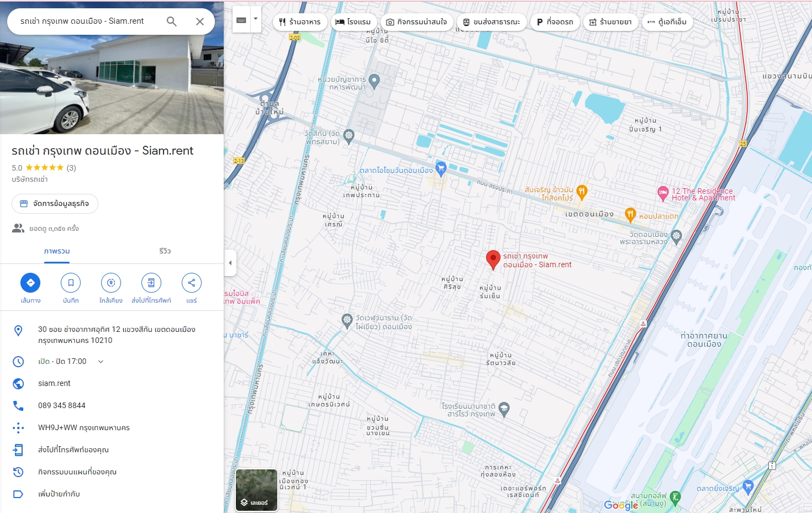The height and width of the screenshot is (513, 812).
Task: Select the ภาพรวม tab
Action: coord(57,251)
